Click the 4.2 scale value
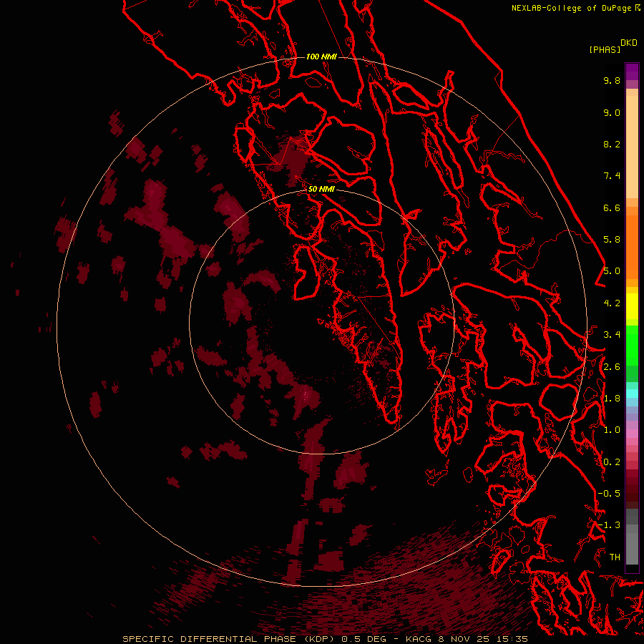Image resolution: width=644 pixels, height=644 pixels. click(612, 303)
